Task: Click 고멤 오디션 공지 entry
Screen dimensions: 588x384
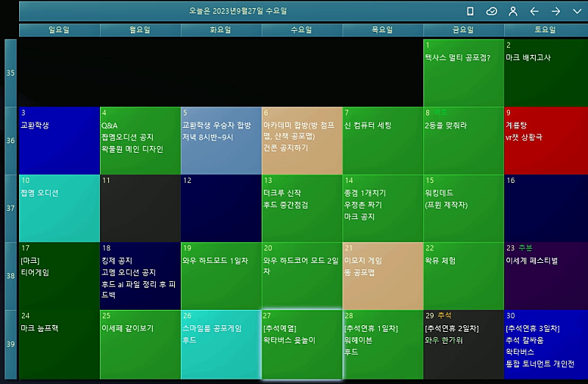Action: tap(128, 272)
